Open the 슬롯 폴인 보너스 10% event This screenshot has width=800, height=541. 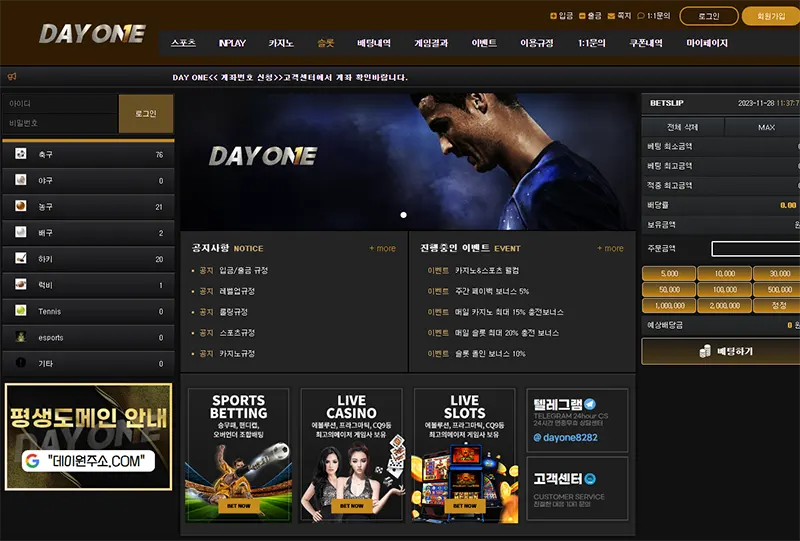490,353
